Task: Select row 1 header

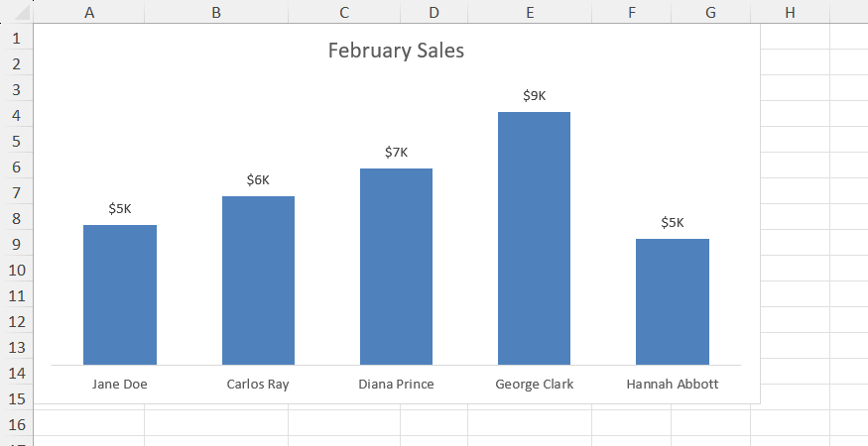Action: click(x=17, y=38)
